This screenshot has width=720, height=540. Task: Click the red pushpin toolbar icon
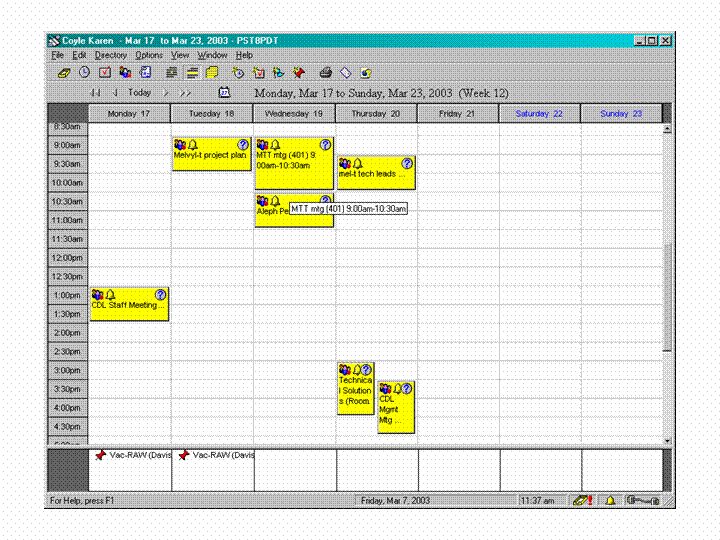[x=298, y=73]
